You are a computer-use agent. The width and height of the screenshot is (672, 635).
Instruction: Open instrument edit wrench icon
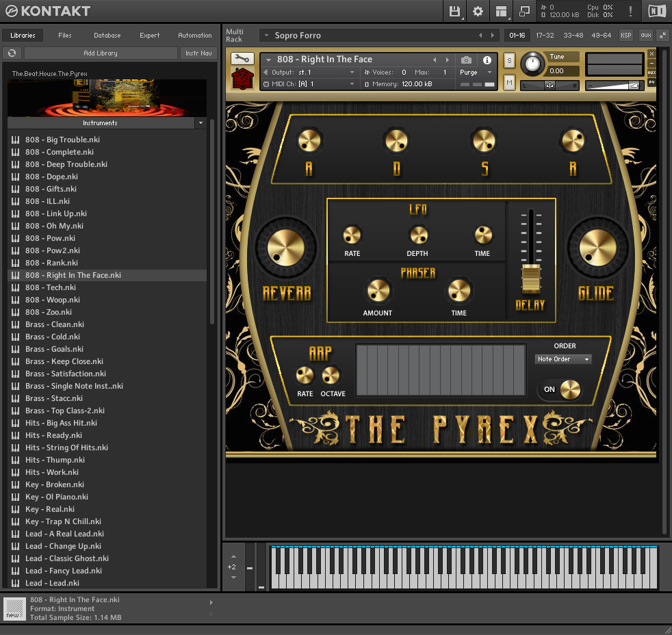pos(242,58)
